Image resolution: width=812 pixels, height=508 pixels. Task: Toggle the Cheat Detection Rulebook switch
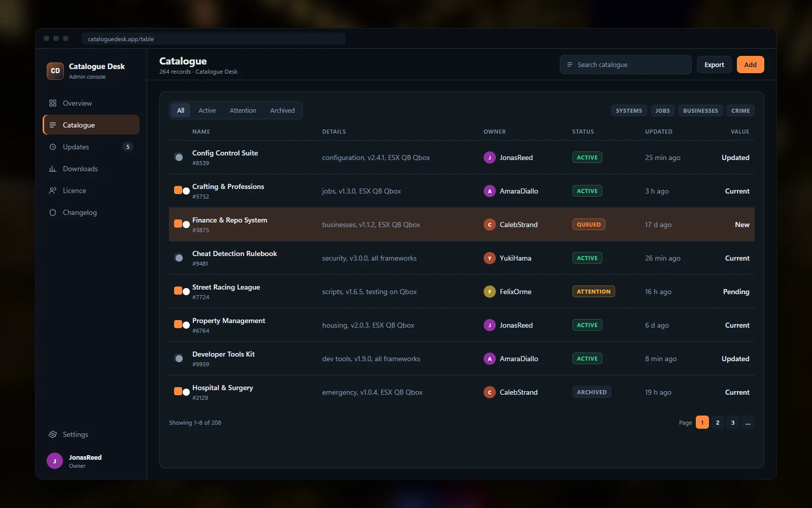[179, 258]
